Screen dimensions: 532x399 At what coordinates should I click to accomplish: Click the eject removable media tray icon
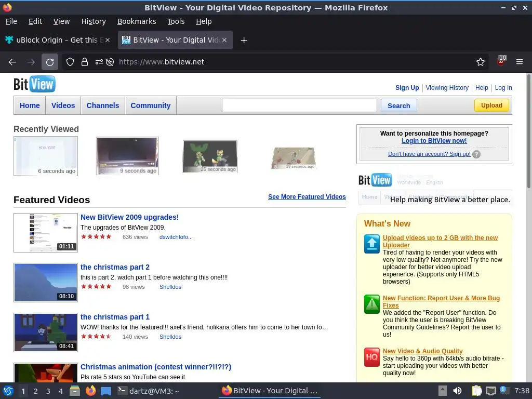tap(442, 391)
